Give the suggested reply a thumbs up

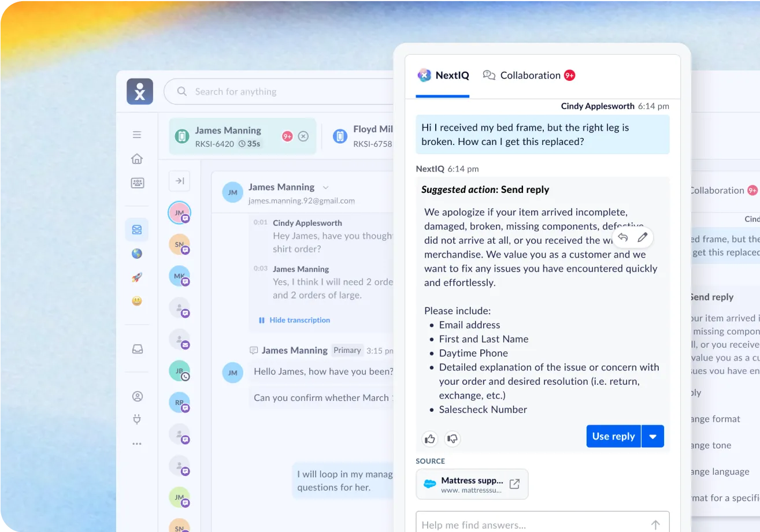coord(430,439)
